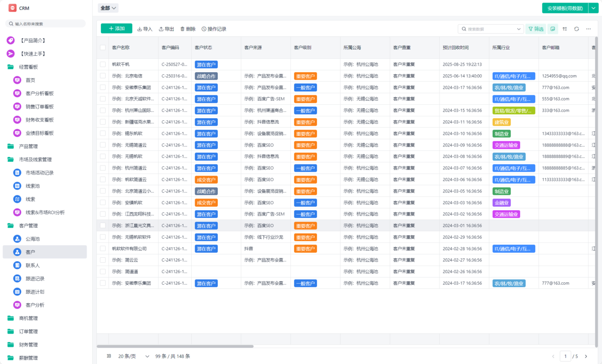Open 财务收支看板 dashboard icon
Screen dimensions: 602x364
pos(17,120)
